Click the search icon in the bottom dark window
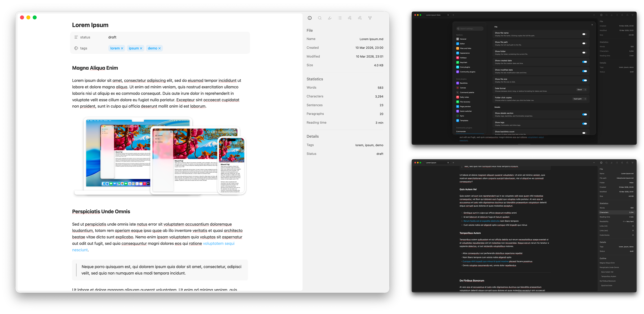 pyautogui.click(x=606, y=162)
